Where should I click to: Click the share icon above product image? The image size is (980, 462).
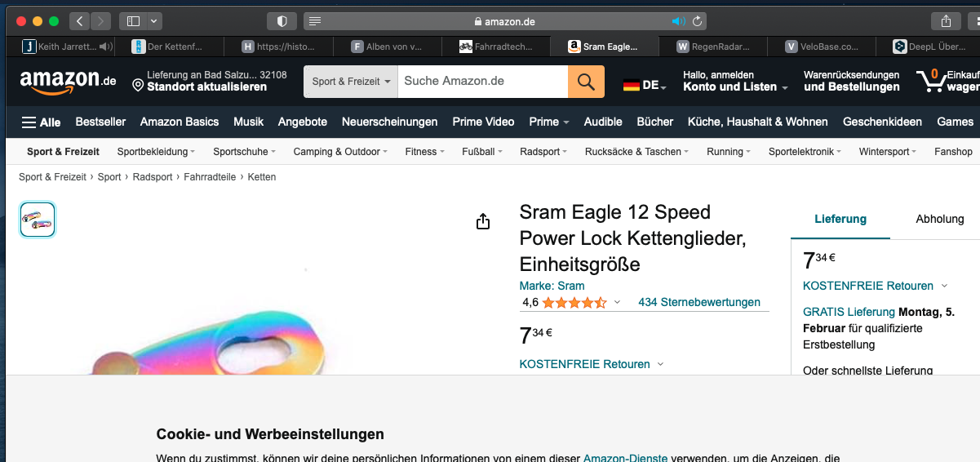click(x=483, y=221)
